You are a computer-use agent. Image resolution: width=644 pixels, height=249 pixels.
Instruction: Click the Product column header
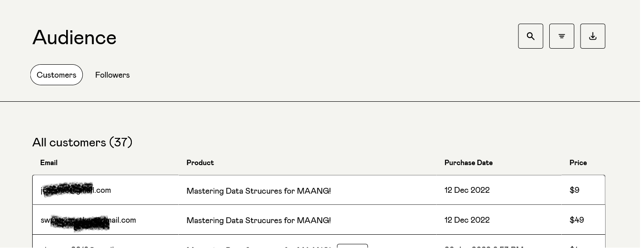click(x=200, y=163)
